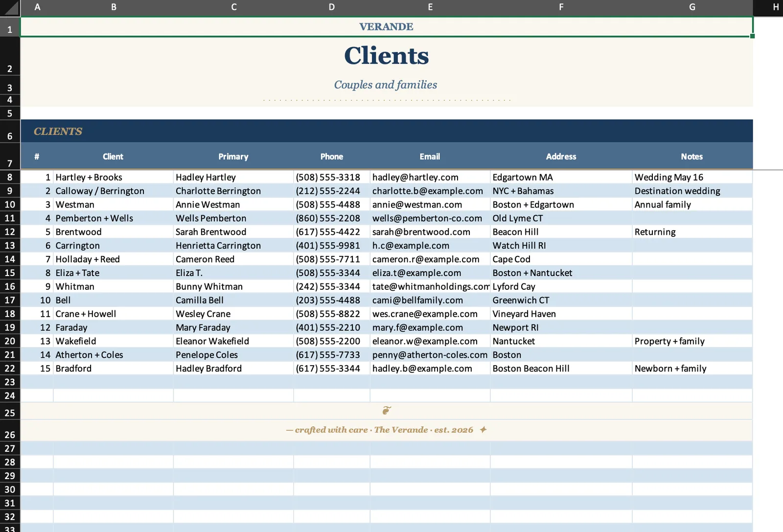Select column C header
This screenshot has height=532, width=783.
[x=233, y=7]
